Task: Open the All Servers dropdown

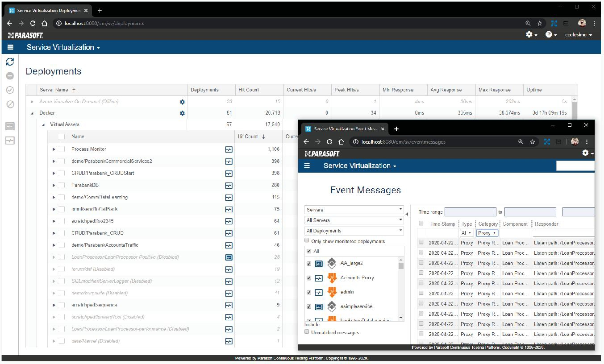Action: pyautogui.click(x=354, y=220)
